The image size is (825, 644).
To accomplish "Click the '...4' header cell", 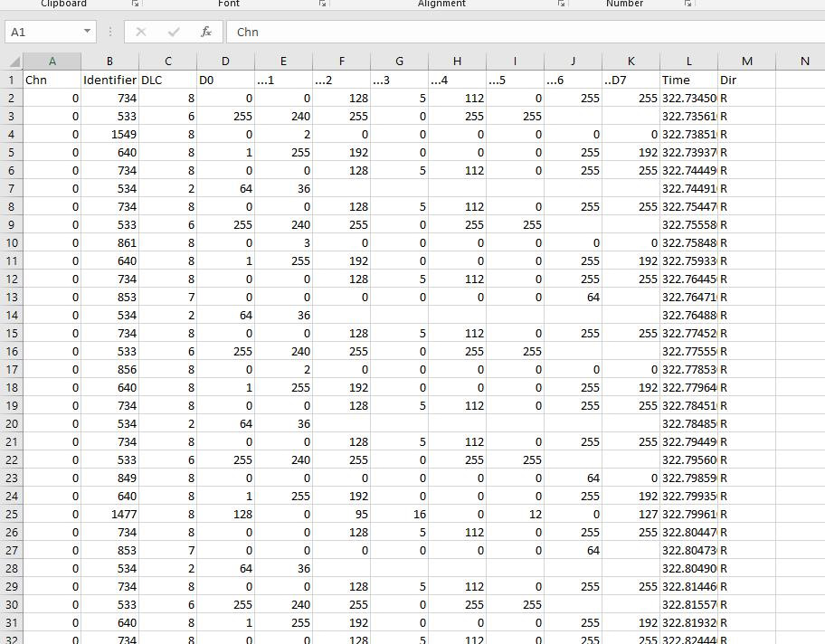I will click(x=457, y=80).
